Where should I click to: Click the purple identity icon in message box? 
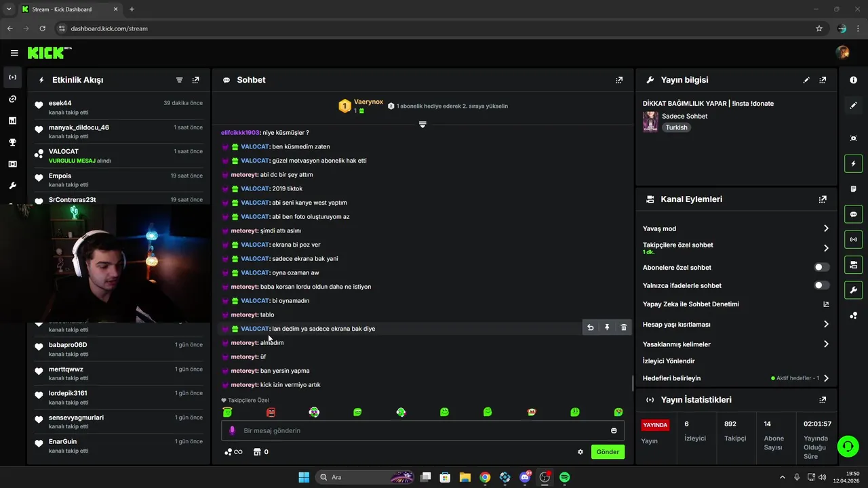232,430
